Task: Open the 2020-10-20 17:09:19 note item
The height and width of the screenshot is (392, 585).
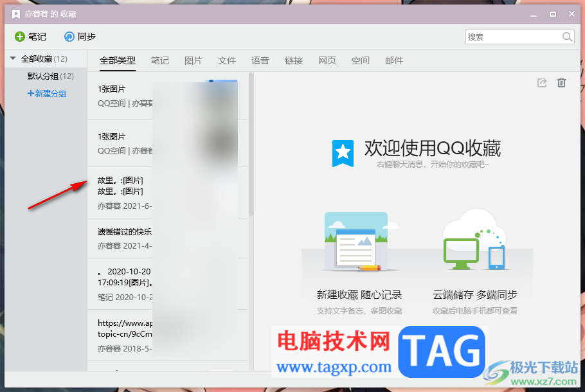Action: 168,284
